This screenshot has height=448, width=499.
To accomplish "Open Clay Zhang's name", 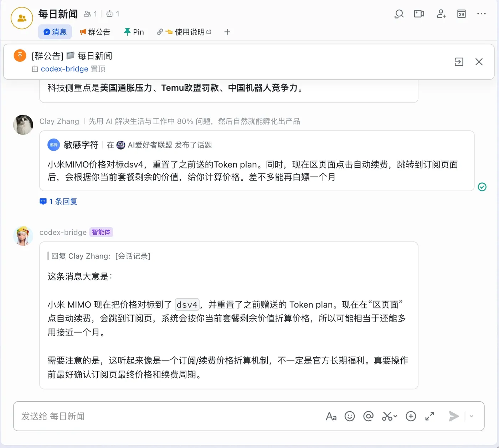I will pyautogui.click(x=59, y=121).
